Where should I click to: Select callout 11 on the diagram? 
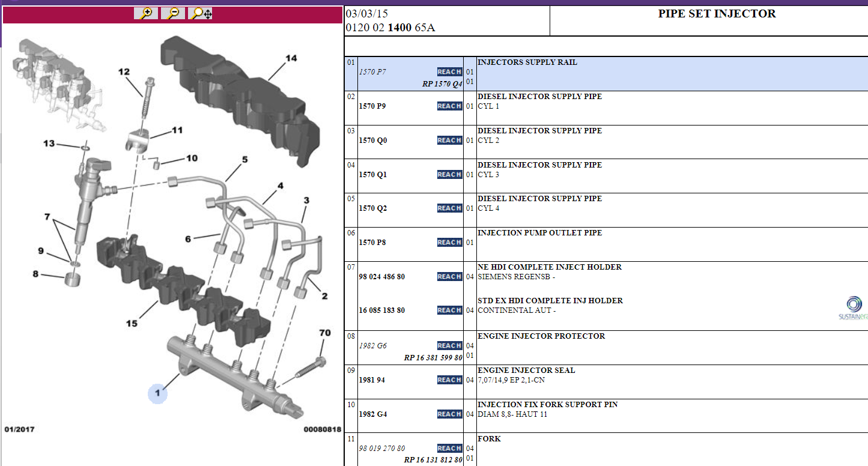pos(177,130)
